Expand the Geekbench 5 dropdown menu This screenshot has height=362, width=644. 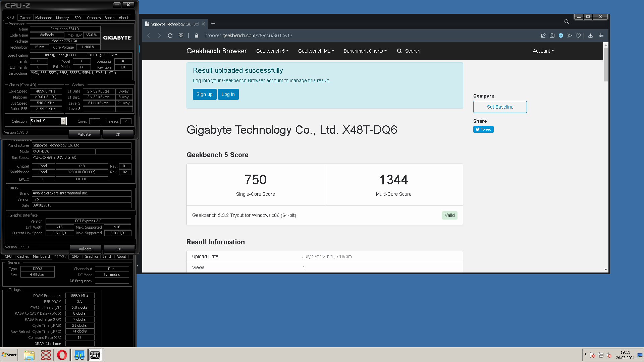(272, 51)
